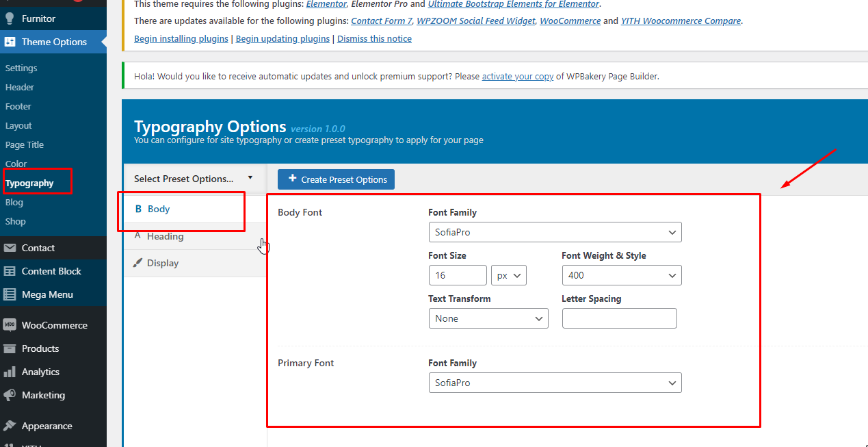Viewport: 868px width, 447px height.
Task: Click Create Preset Options button
Action: pyautogui.click(x=336, y=179)
